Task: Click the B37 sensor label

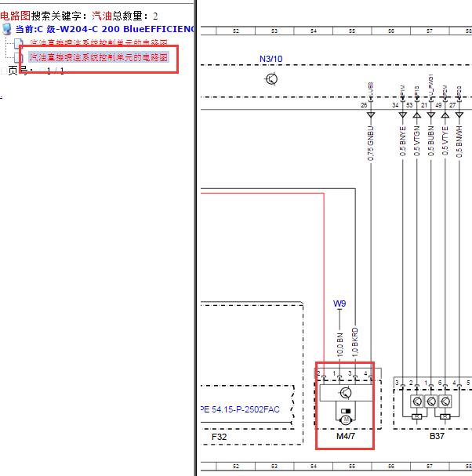Action: 437,436
